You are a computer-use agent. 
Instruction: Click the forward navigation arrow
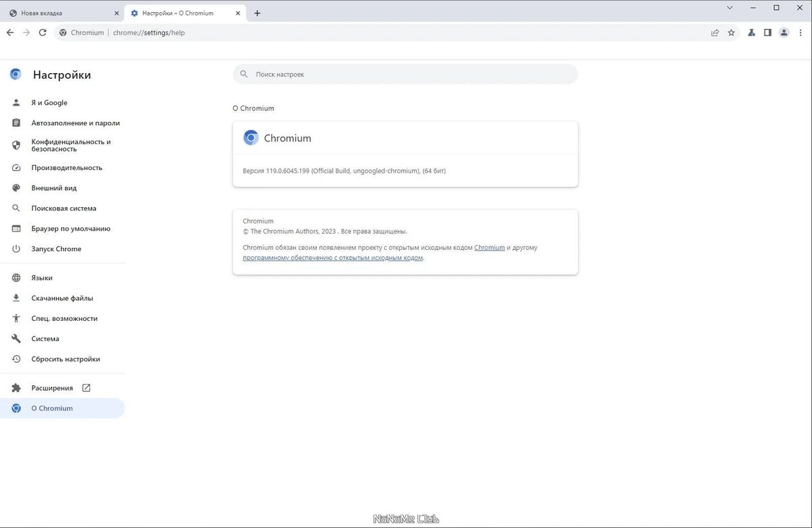coord(26,32)
